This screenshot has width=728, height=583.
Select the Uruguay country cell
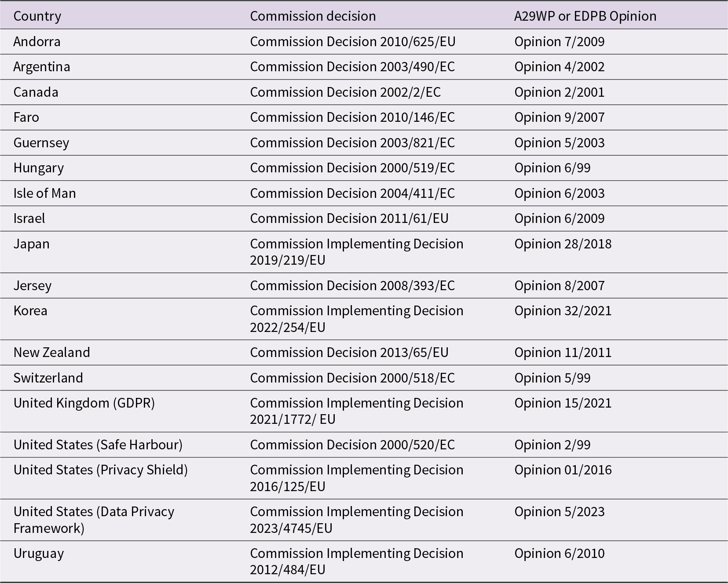pyautogui.click(x=39, y=554)
